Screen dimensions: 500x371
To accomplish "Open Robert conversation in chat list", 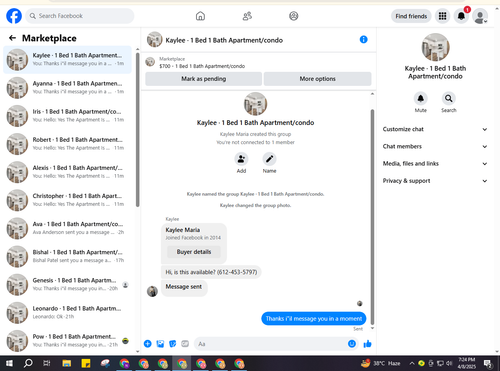I will [67, 144].
